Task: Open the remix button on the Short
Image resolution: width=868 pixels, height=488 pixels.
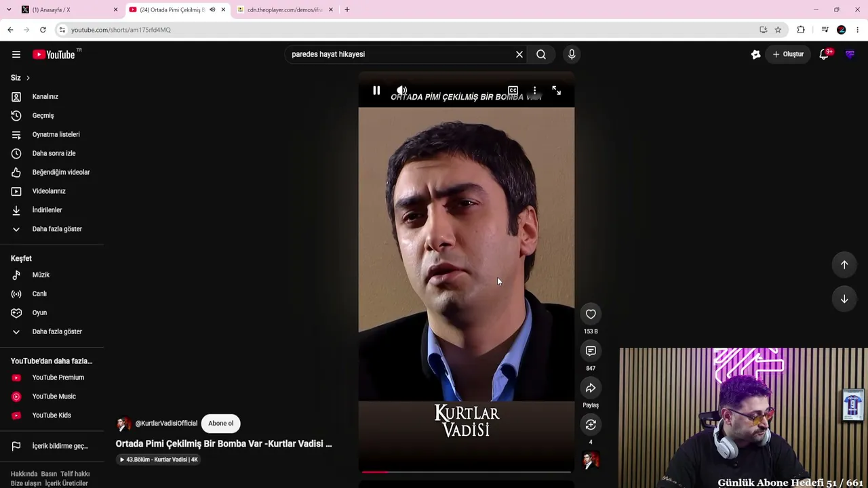Action: point(591,425)
